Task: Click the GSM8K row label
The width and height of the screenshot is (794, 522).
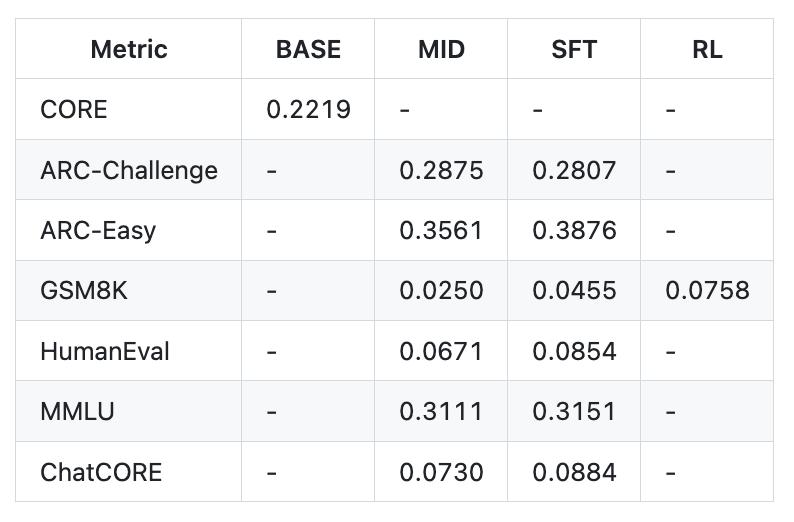Action: tap(84, 291)
